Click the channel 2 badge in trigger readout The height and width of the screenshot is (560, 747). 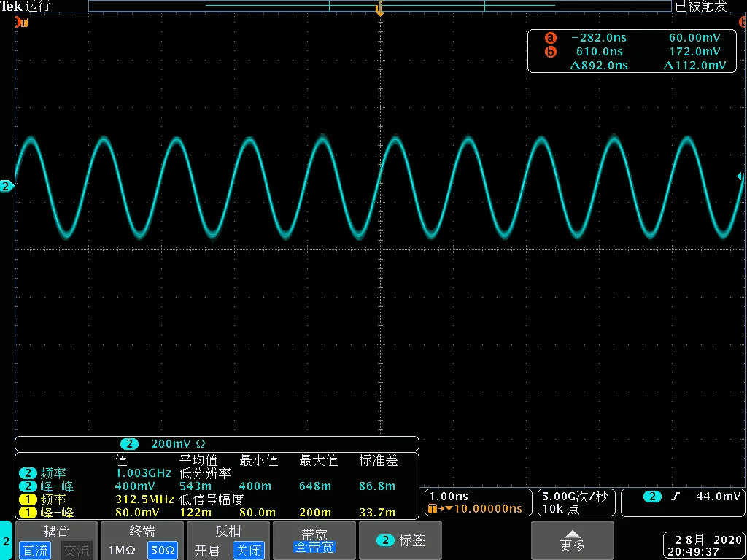pos(652,497)
